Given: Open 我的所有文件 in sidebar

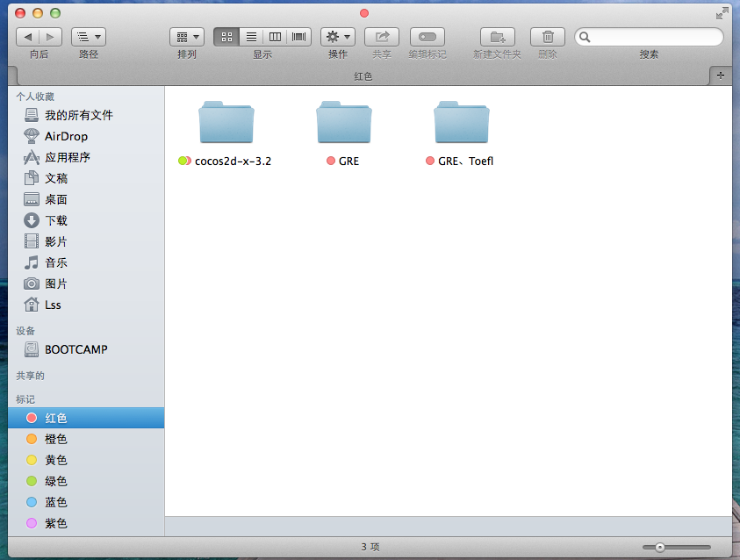Looking at the screenshot, I should (86, 115).
